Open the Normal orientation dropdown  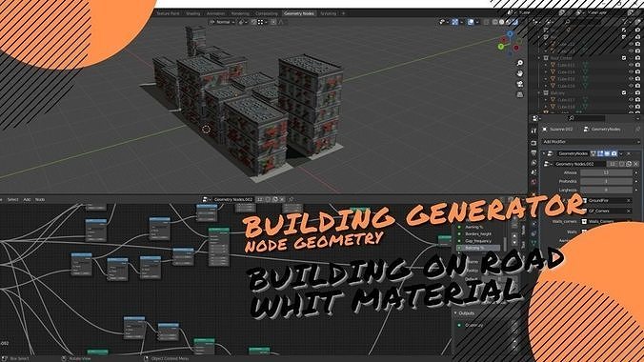click(x=222, y=22)
